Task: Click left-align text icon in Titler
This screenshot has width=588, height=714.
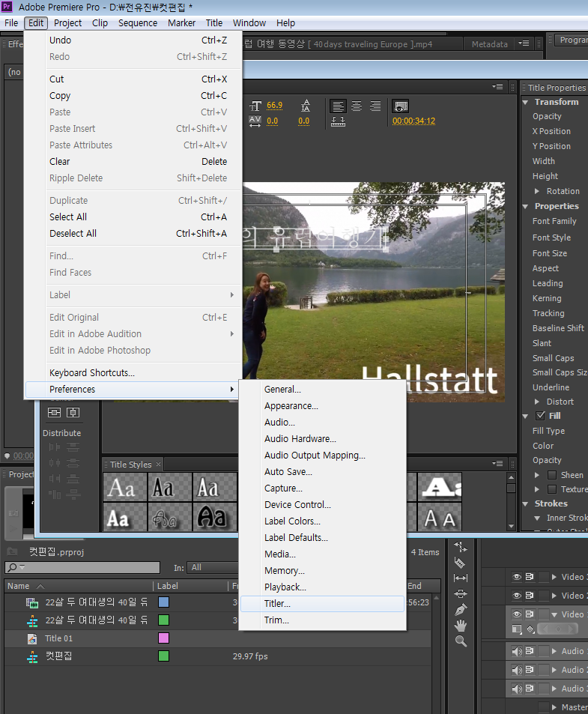Action: tap(338, 106)
